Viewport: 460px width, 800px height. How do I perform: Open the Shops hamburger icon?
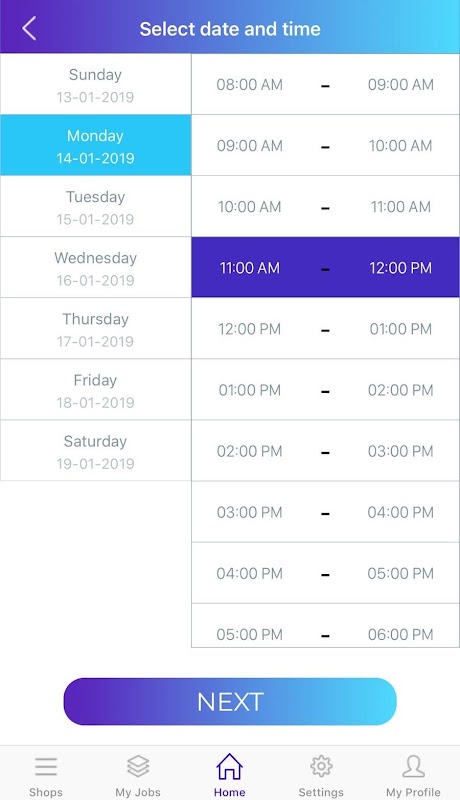pos(46,766)
